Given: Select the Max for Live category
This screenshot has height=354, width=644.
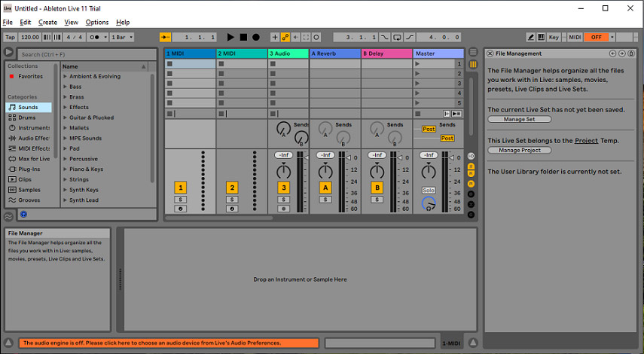Looking at the screenshot, I should coord(29,158).
